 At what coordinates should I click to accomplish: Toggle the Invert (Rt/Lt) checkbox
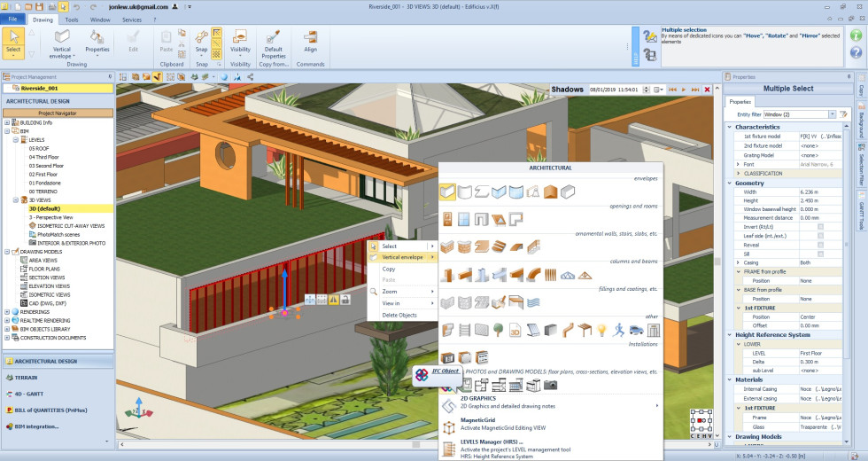click(x=820, y=227)
